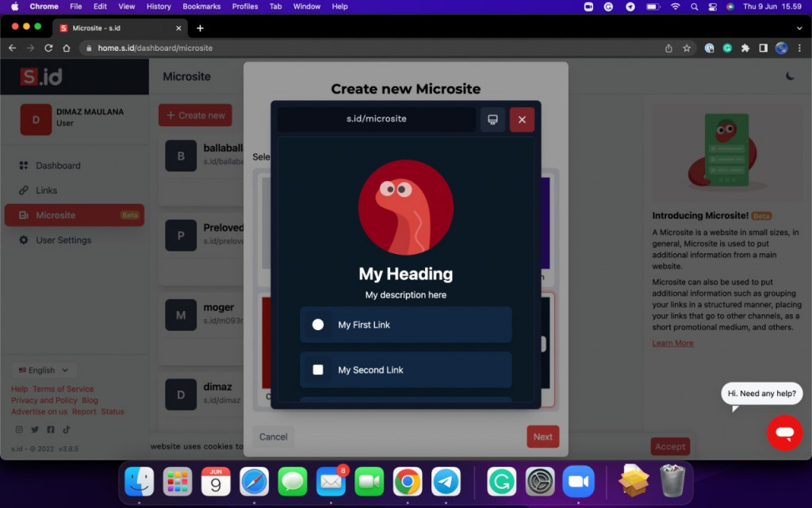
Task: Click the Instagram icon in sidebar footer
Action: [x=20, y=429]
